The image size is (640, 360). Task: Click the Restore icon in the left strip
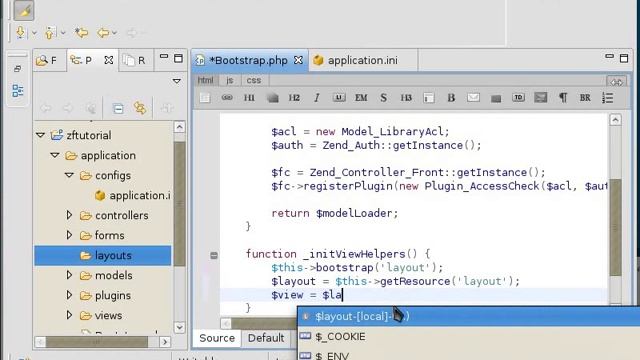point(17,69)
